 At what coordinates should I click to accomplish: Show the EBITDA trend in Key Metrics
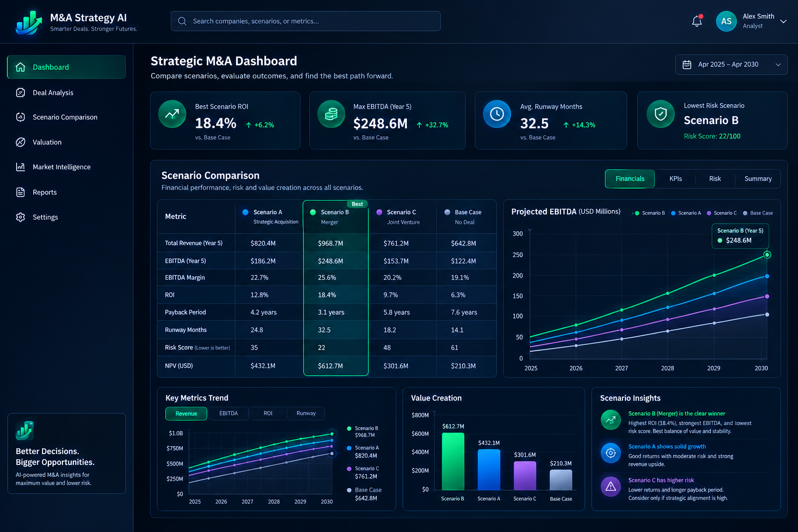click(229, 414)
